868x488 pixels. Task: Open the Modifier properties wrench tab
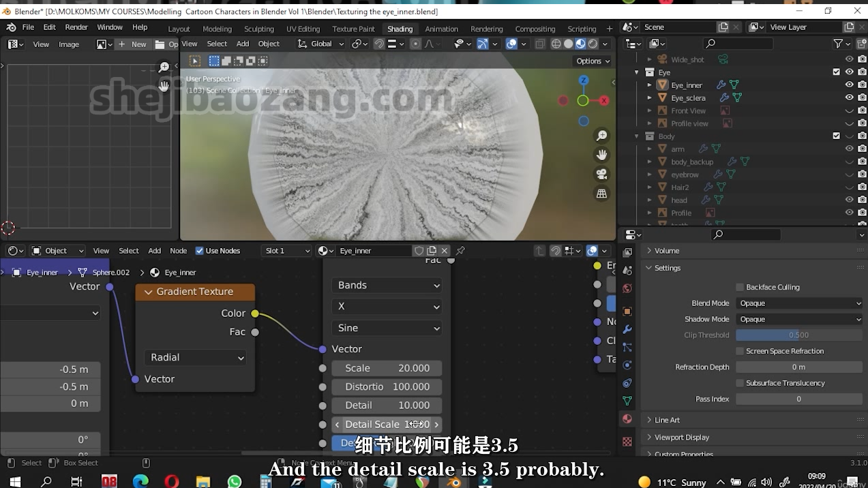[627, 329]
